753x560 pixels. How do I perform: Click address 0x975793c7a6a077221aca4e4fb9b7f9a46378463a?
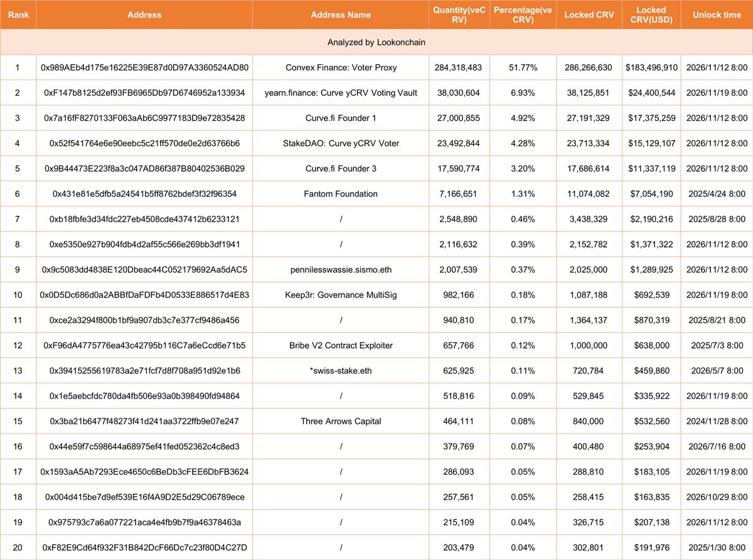click(144, 522)
